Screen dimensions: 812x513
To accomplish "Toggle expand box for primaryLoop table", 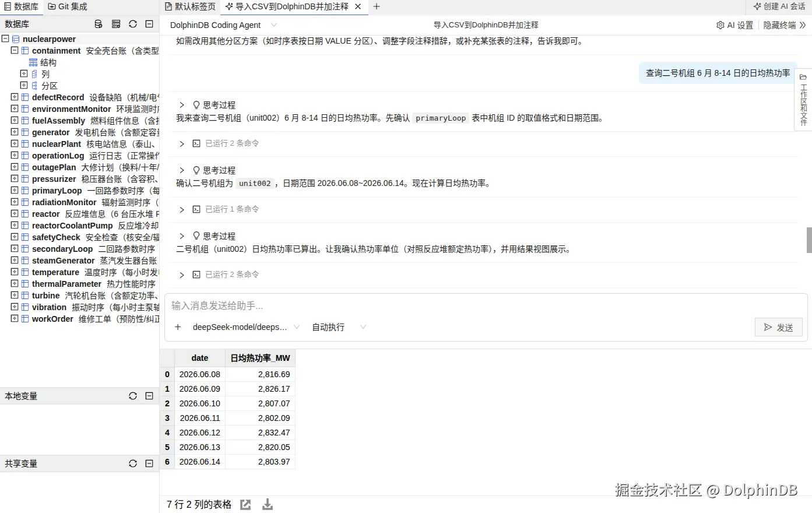I will [15, 191].
